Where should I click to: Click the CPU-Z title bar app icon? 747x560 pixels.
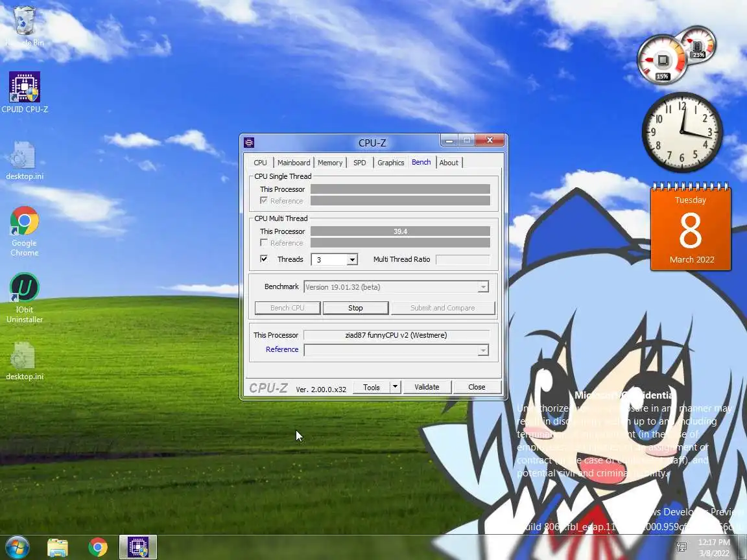[x=249, y=143]
